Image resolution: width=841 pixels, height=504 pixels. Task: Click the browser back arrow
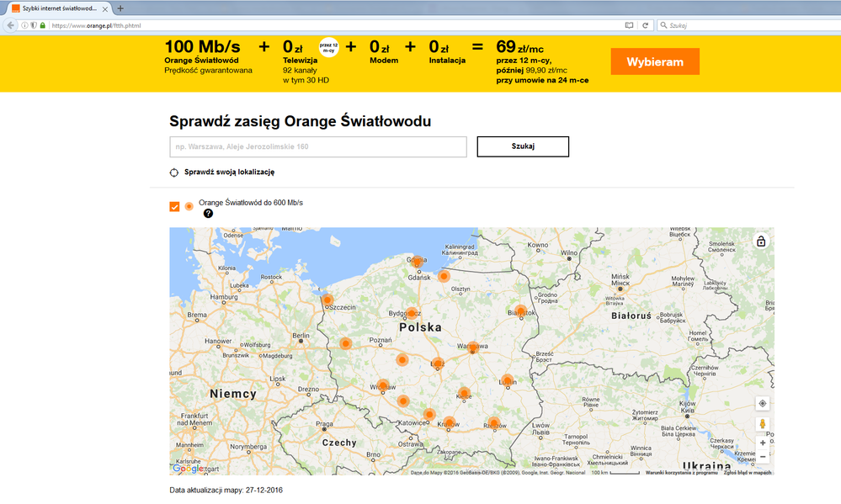coord(10,25)
